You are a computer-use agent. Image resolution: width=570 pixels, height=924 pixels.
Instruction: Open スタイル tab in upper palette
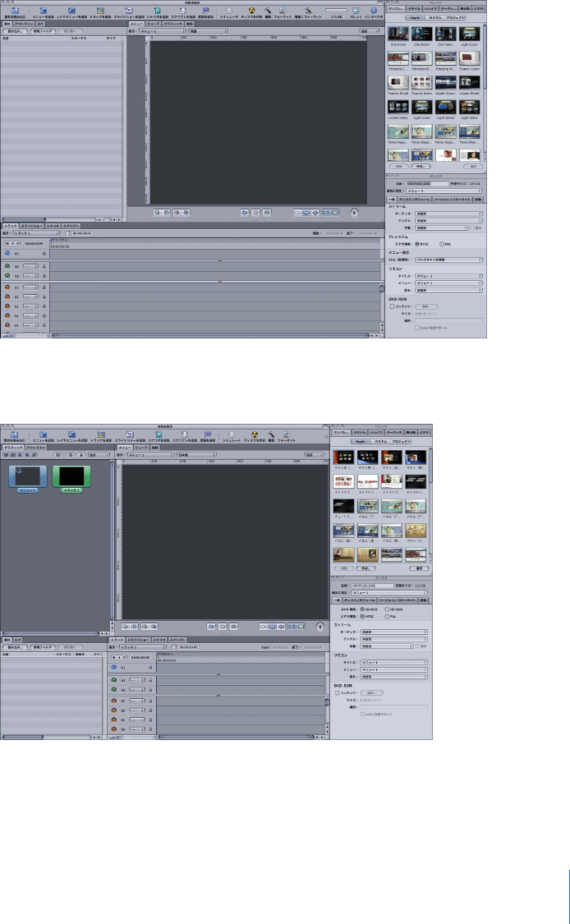pos(414,9)
